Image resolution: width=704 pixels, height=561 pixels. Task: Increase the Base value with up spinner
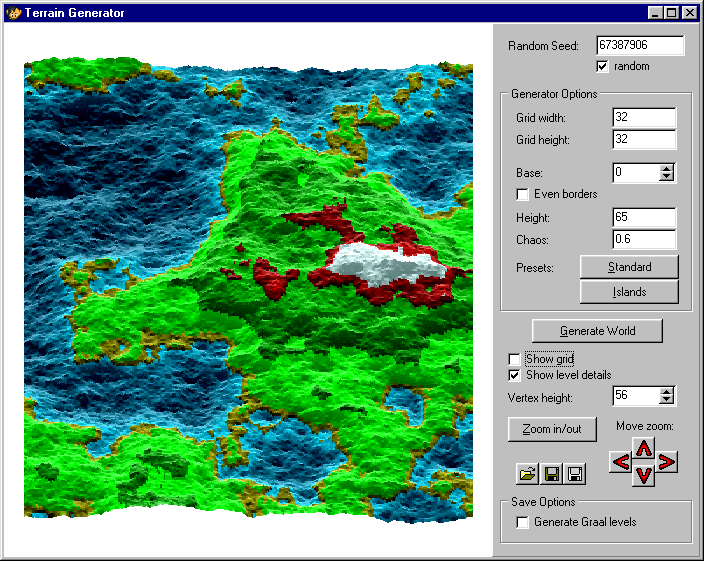point(667,168)
